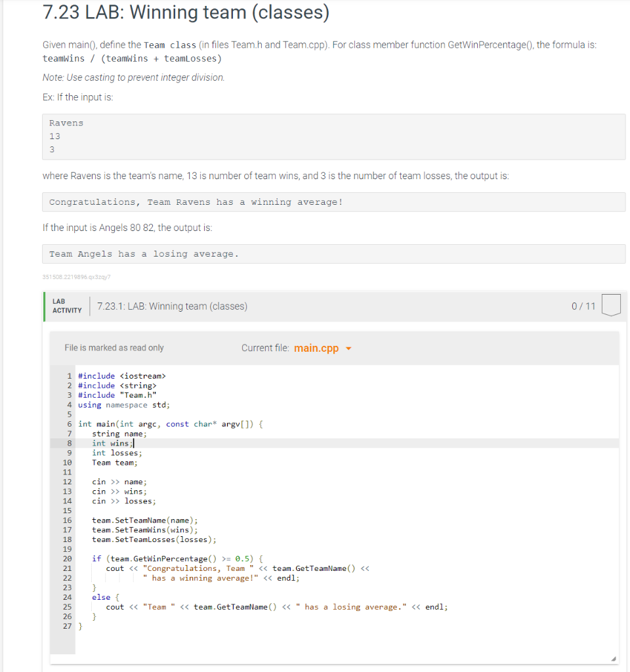Viewport: 630px width, 672px height.
Task: Click line number 8 in the editor
Action: 69,443
